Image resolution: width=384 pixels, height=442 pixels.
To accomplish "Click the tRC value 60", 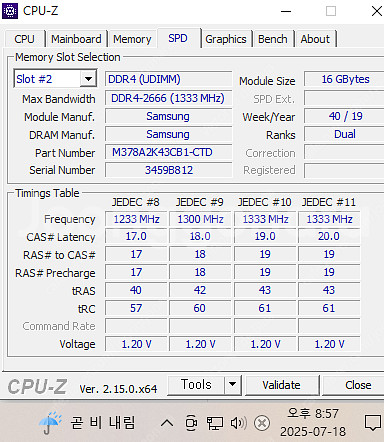I will tap(200, 308).
